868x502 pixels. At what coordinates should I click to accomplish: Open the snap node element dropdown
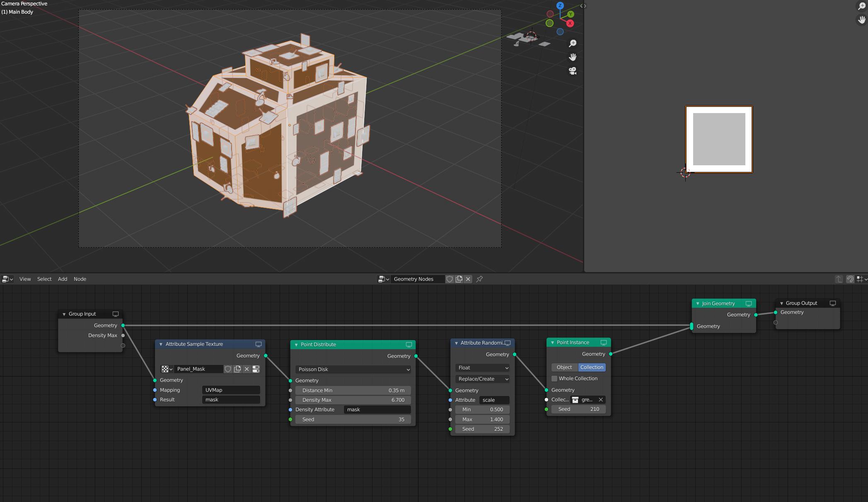pyautogui.click(x=862, y=279)
